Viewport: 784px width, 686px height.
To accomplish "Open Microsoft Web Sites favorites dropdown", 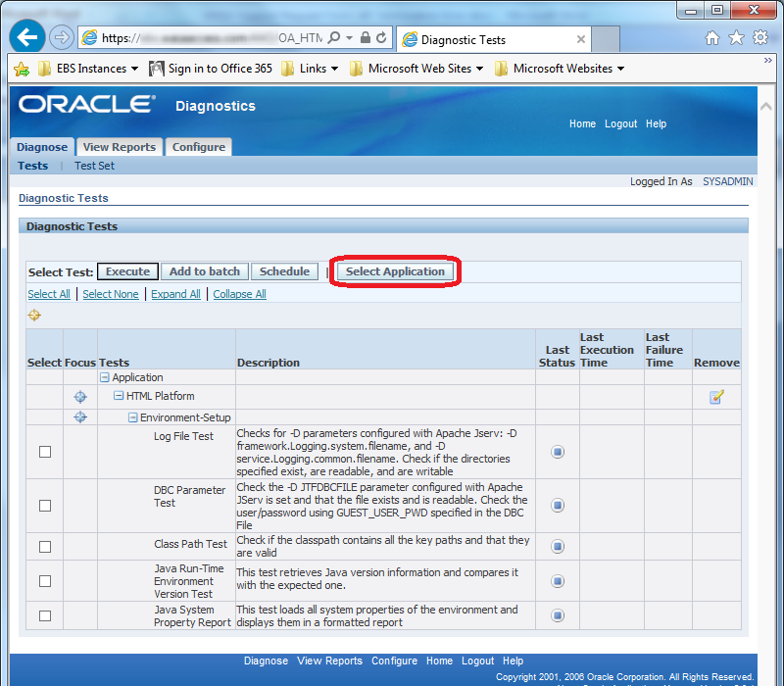I will [416, 69].
